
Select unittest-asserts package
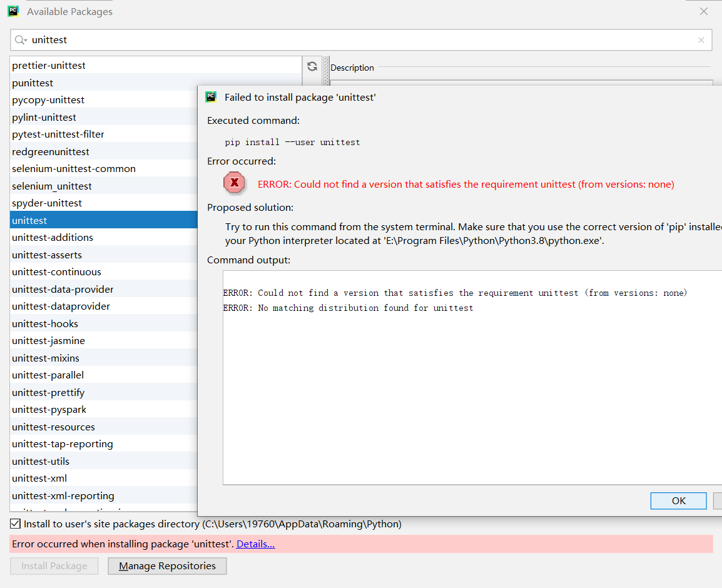104,255
